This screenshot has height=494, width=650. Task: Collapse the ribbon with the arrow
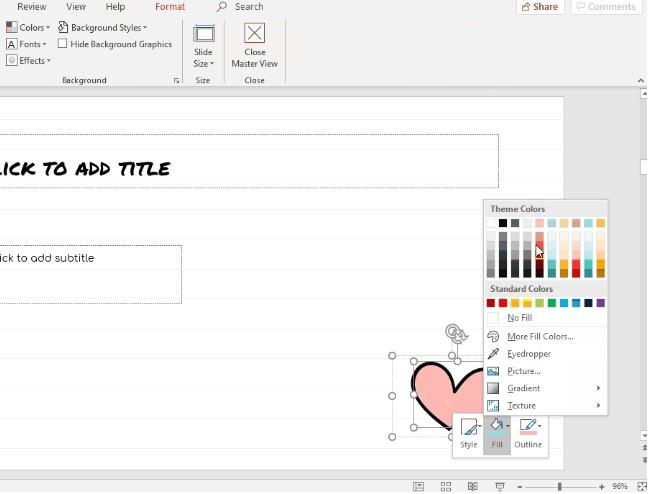pyautogui.click(x=640, y=80)
